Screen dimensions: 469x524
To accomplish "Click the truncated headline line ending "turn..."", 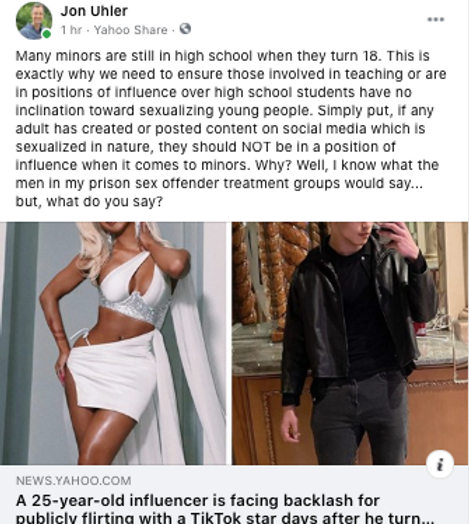I will coord(224,518).
